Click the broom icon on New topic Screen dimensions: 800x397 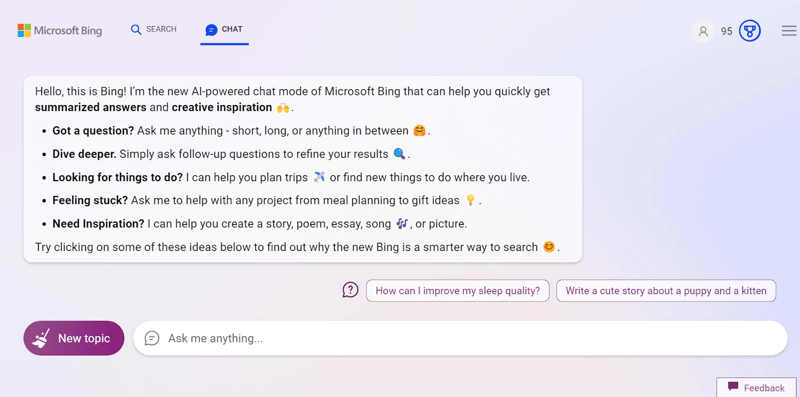(x=41, y=338)
